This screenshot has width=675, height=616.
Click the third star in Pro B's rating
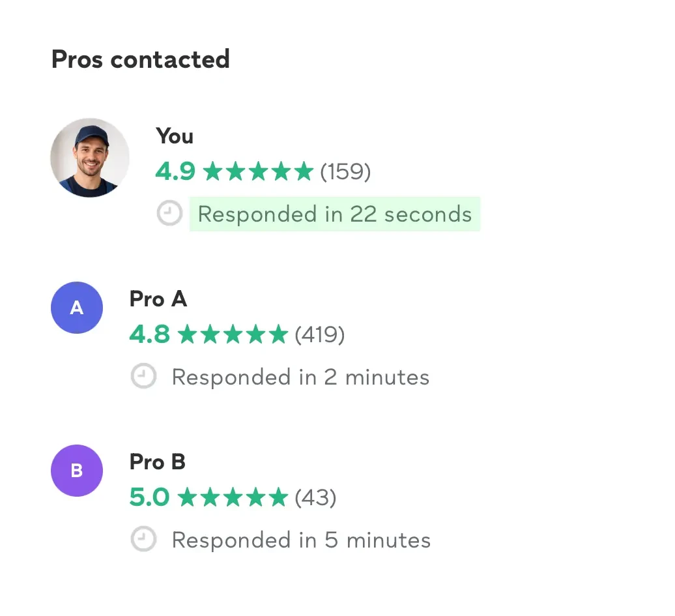233,497
